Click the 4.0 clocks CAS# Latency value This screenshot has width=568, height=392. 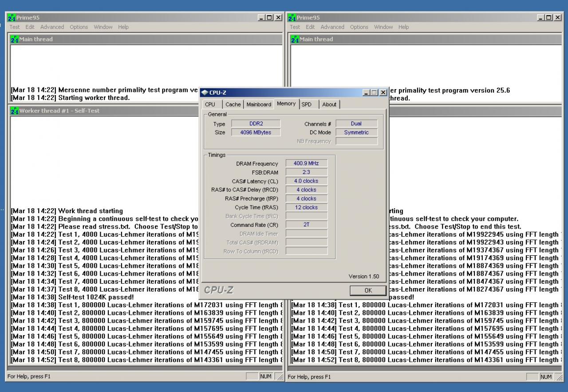point(306,181)
